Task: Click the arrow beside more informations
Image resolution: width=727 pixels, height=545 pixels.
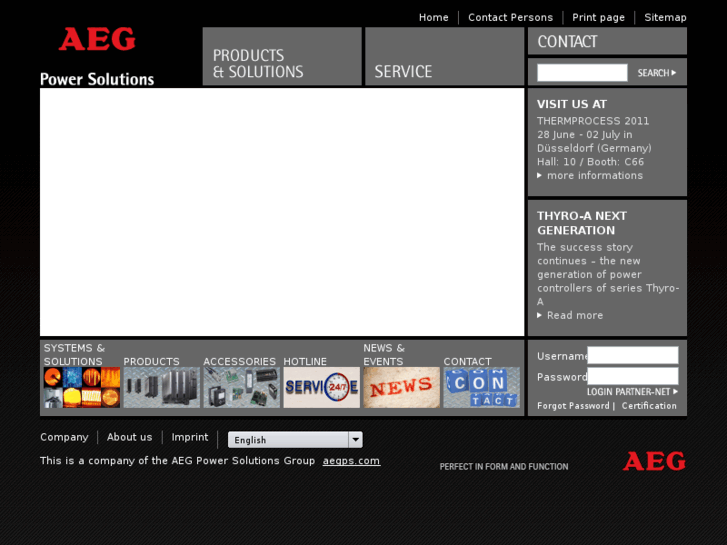Action: click(539, 175)
